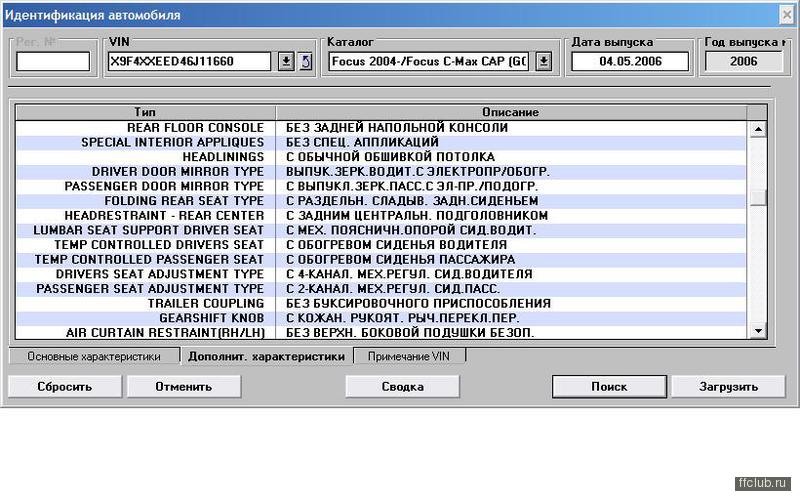Click description С 2-КАНАЛ. МЕХ.РЕГУЛ. СИД.ПАСС.

[393, 289]
